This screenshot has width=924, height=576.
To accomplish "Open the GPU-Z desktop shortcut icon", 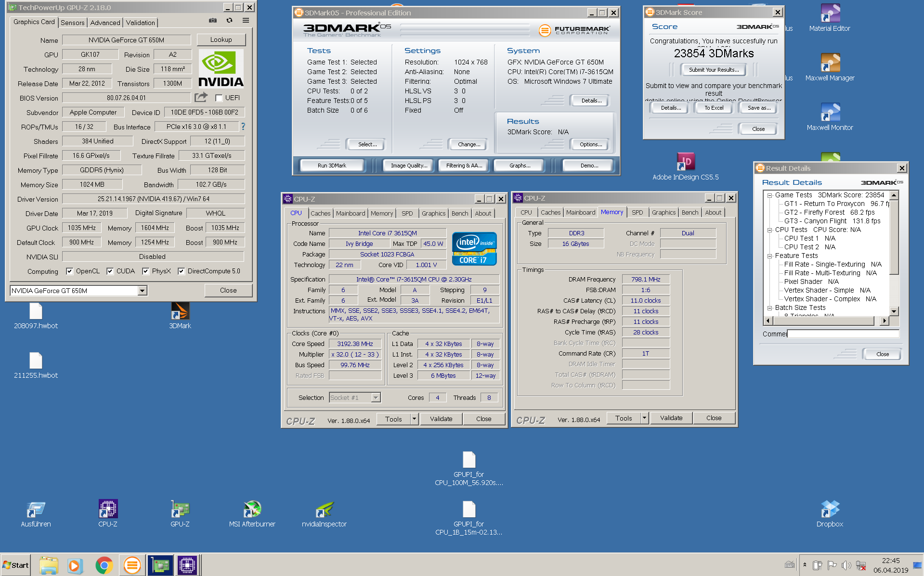I will 180,509.
